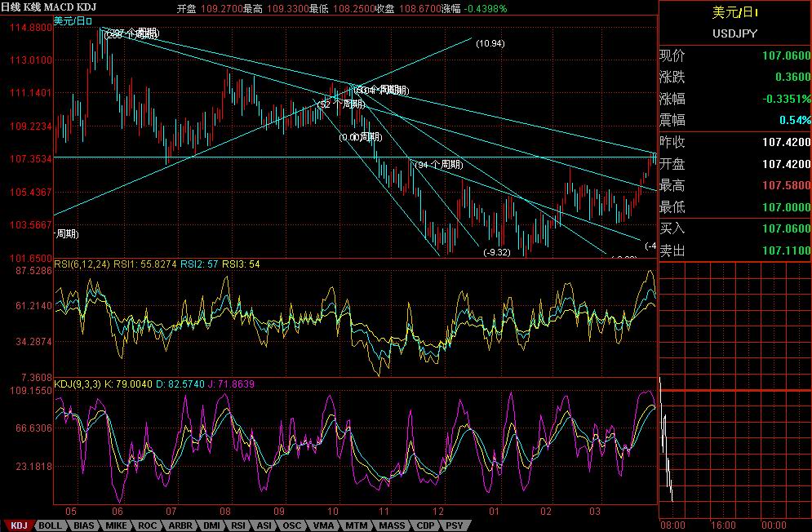Click the 08:00 label on intraday axis
Image resolution: width=812 pixels, height=532 pixels.
point(672,525)
